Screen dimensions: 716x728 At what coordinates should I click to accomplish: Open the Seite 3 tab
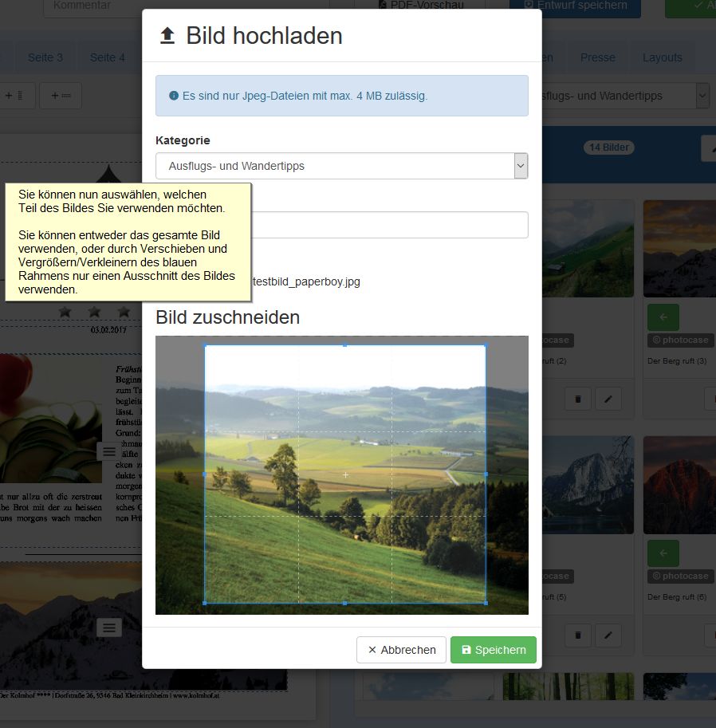coord(45,57)
